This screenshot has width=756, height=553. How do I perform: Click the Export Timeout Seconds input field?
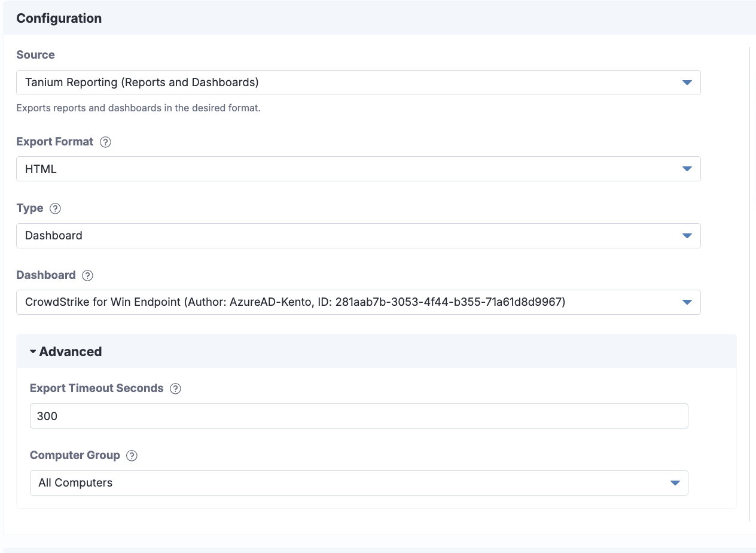click(x=359, y=416)
